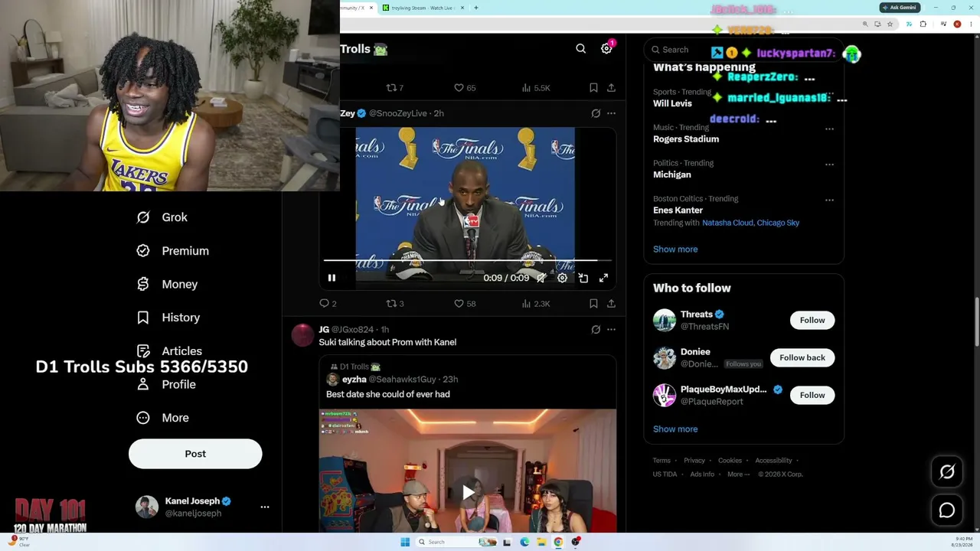Show more trends under What's happening
This screenshot has width=980, height=551.
pos(675,249)
